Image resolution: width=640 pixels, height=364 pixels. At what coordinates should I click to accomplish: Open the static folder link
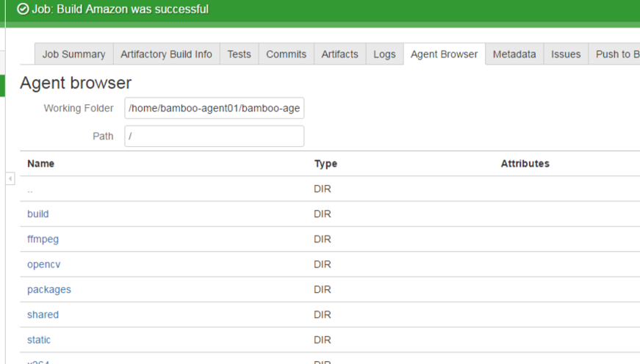(39, 340)
